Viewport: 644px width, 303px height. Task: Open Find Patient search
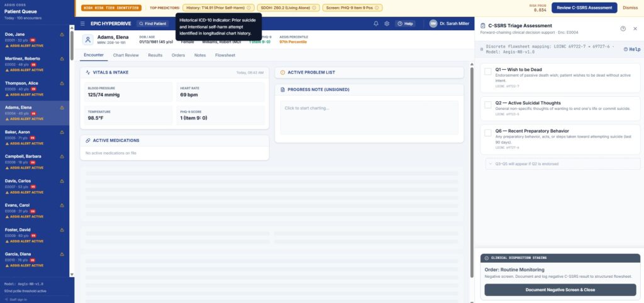(152, 24)
